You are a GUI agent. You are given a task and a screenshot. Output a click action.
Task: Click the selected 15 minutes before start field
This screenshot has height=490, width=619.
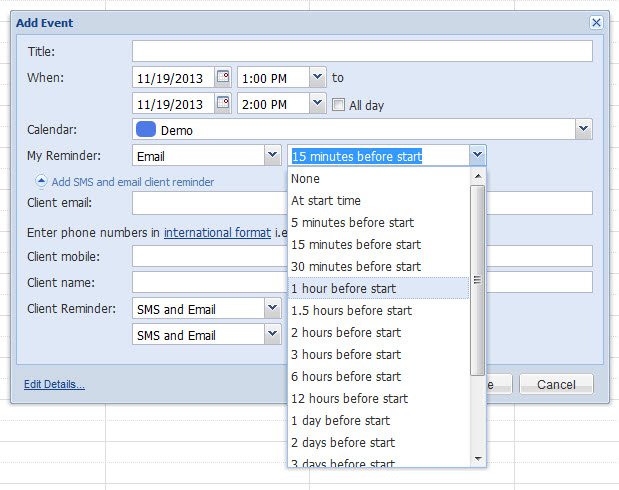click(x=379, y=156)
